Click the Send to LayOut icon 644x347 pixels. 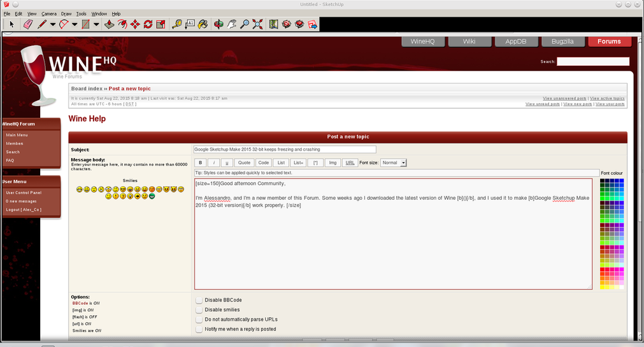(x=313, y=24)
